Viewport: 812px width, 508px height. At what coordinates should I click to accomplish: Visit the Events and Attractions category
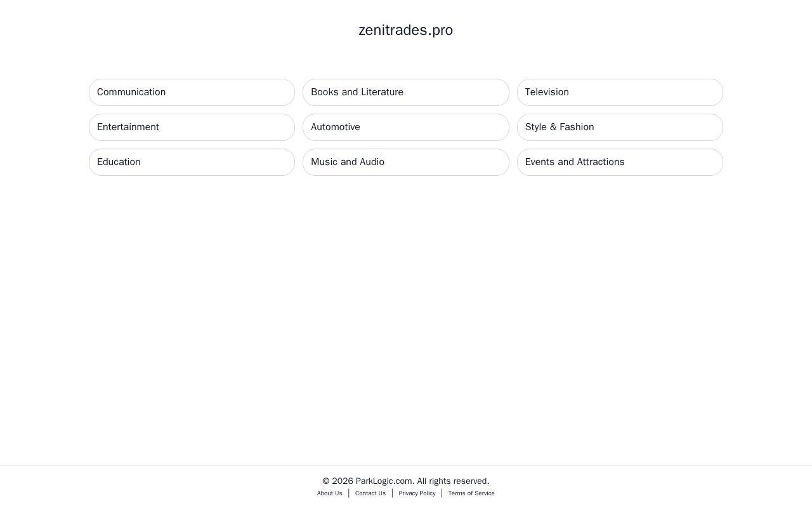click(620, 162)
